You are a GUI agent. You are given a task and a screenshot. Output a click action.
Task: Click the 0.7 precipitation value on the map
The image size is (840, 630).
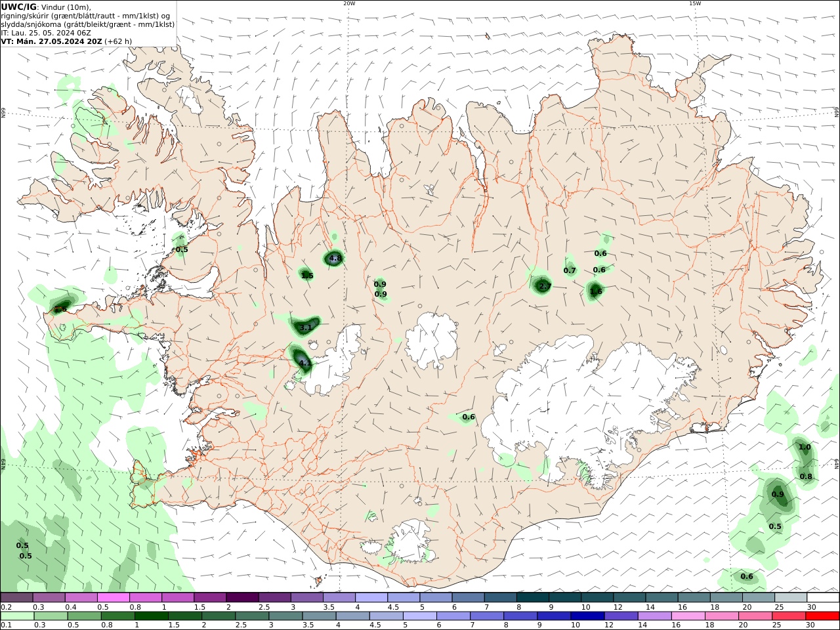click(570, 270)
